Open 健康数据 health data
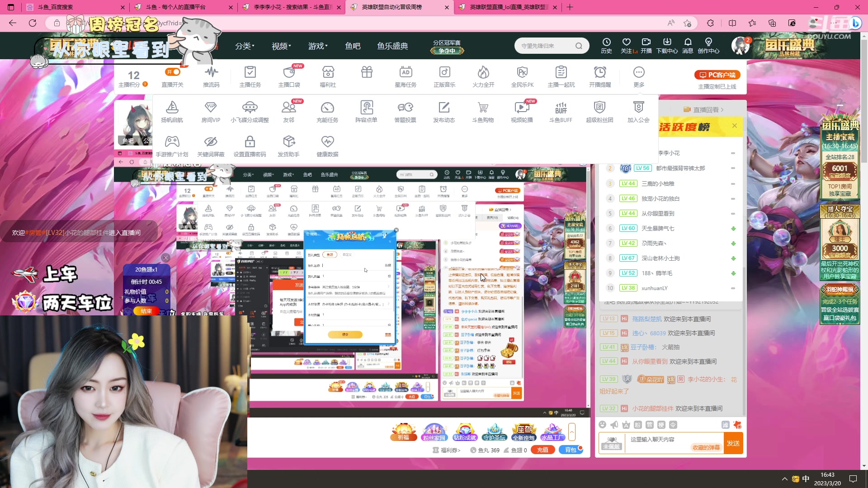The width and height of the screenshot is (868, 488). [327, 146]
